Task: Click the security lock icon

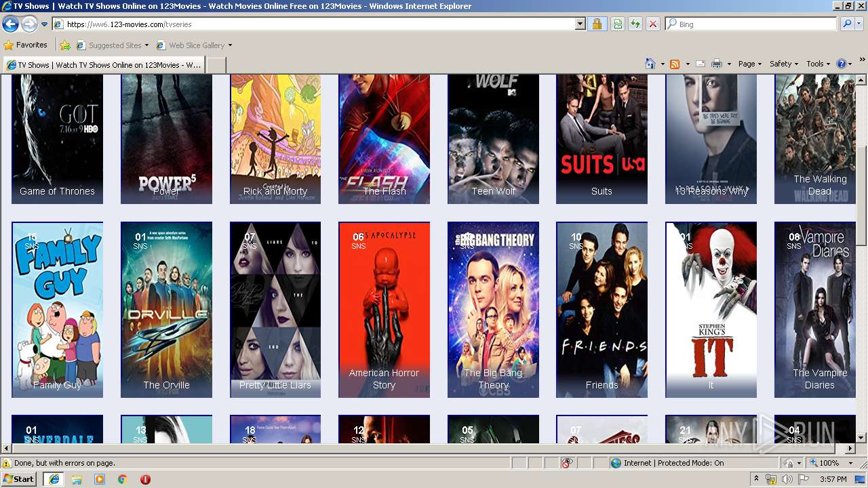Action: [597, 24]
